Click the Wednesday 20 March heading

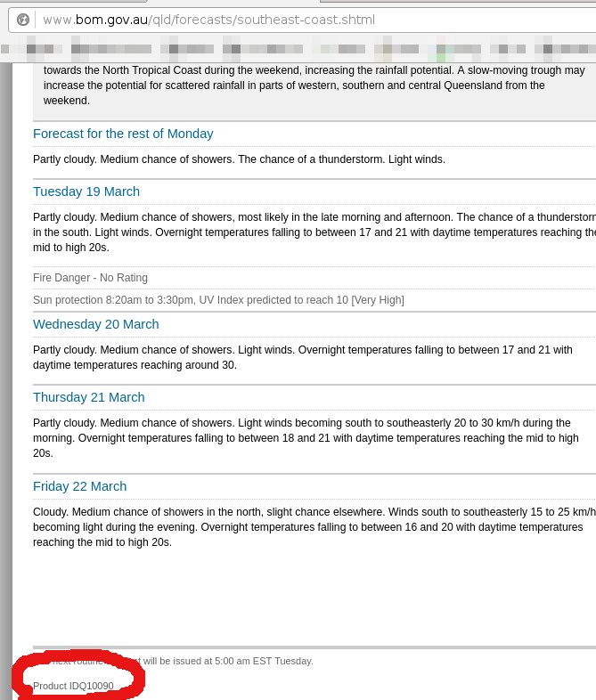coord(96,324)
